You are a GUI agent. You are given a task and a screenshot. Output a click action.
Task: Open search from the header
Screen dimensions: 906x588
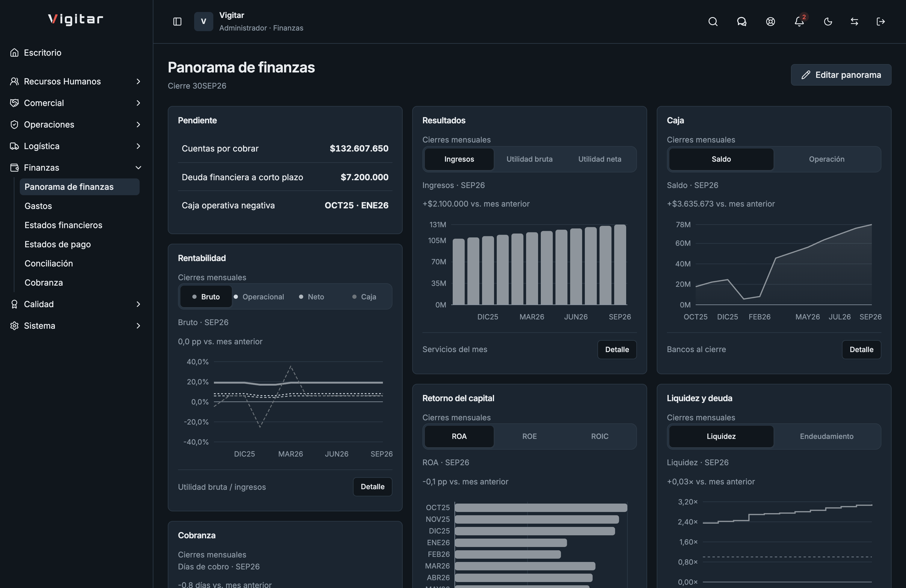(x=713, y=22)
